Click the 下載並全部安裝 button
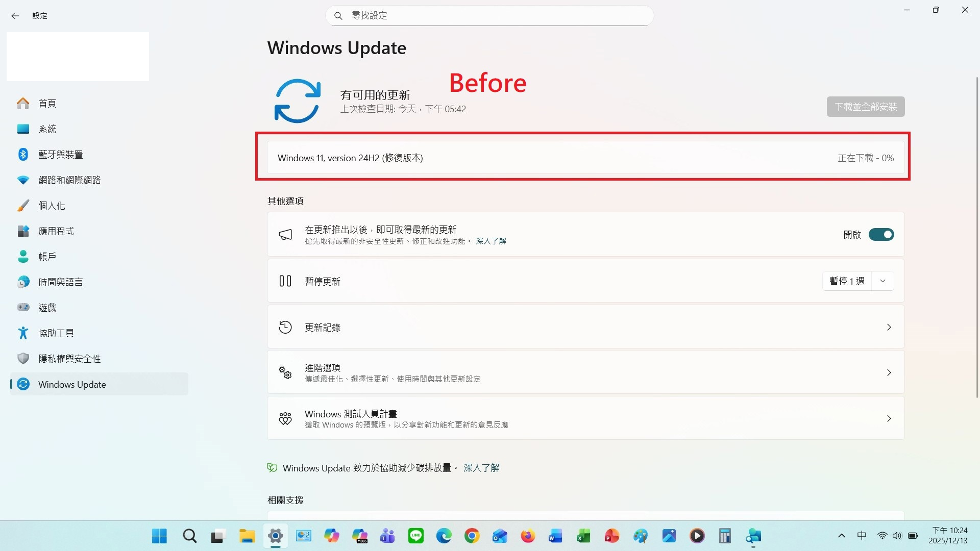 866,107
